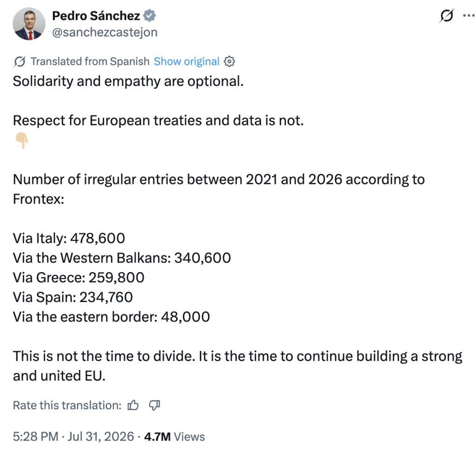The height and width of the screenshot is (451, 476).
Task: Rate the translation with thumbs down
Action: click(154, 405)
